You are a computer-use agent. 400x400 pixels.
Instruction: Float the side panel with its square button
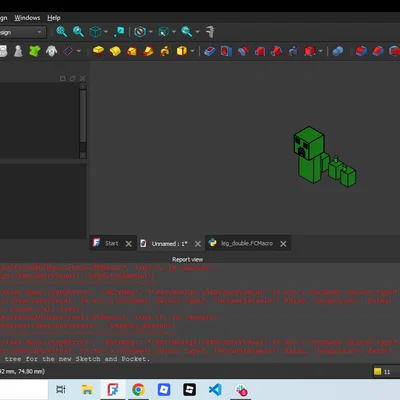click(62, 78)
